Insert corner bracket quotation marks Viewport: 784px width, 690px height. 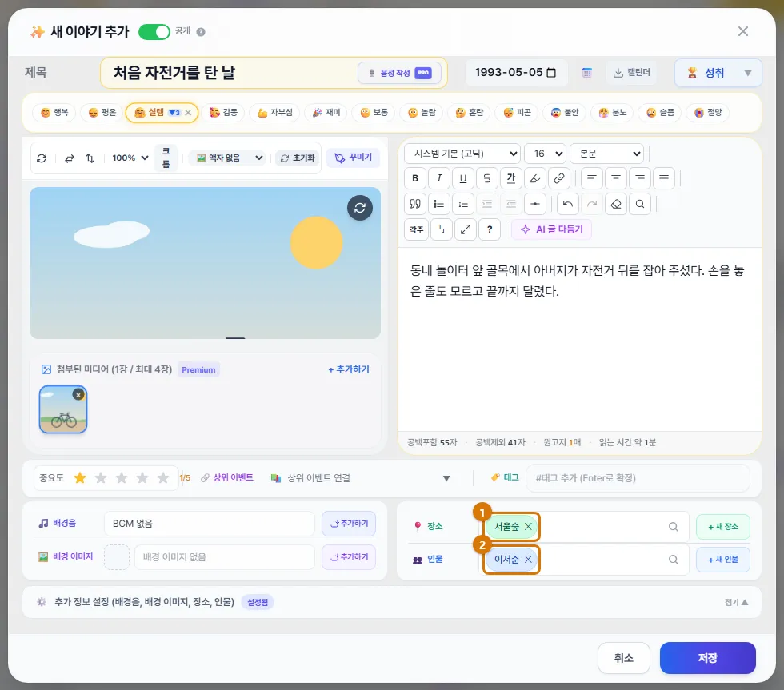coord(442,229)
